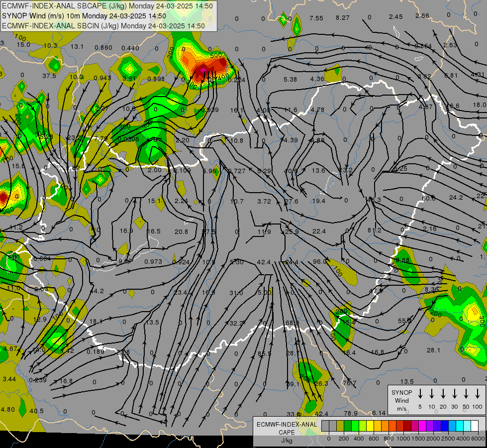The height and width of the screenshot is (448, 487).
Task: Click the map value 6.14
Action: coord(379,413)
